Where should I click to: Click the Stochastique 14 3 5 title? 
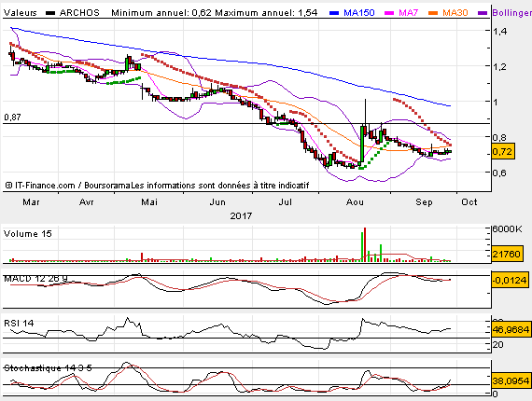coord(48,368)
